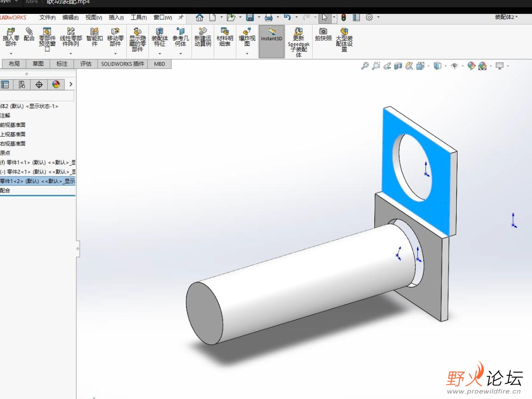This screenshot has height=399, width=532.
Task: Click Show Hidden Components (显示隐藏的零部件)
Action: [137, 39]
